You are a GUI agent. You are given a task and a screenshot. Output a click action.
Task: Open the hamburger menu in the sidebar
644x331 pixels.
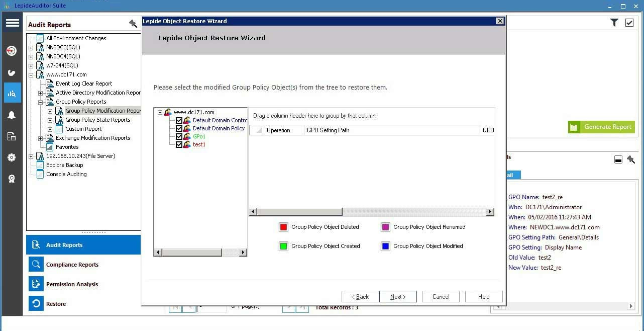13,23
